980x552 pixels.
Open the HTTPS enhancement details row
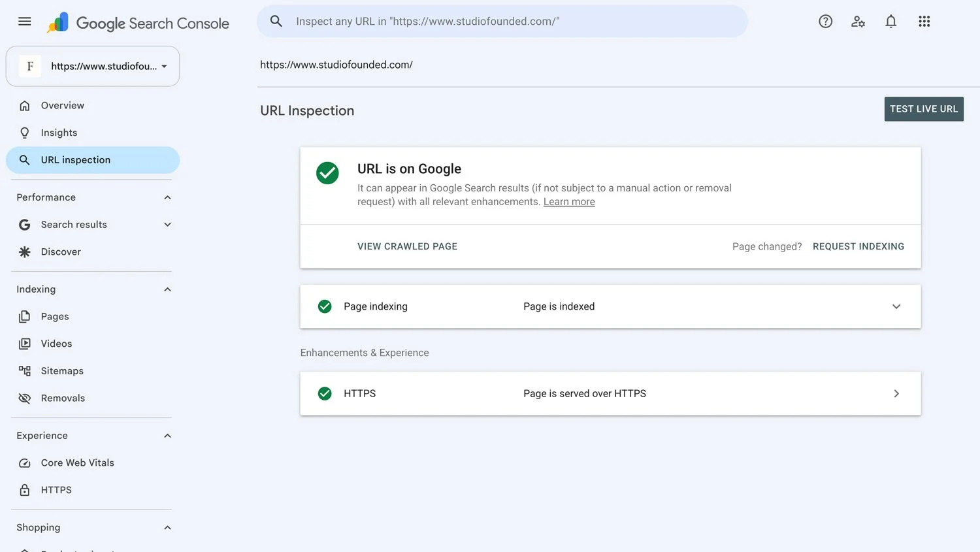pyautogui.click(x=610, y=394)
